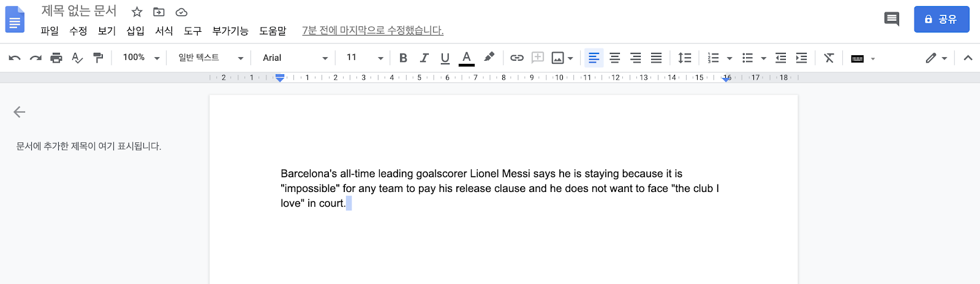This screenshot has height=284, width=980.
Task: Open the 수정 menu
Action: (x=78, y=30)
